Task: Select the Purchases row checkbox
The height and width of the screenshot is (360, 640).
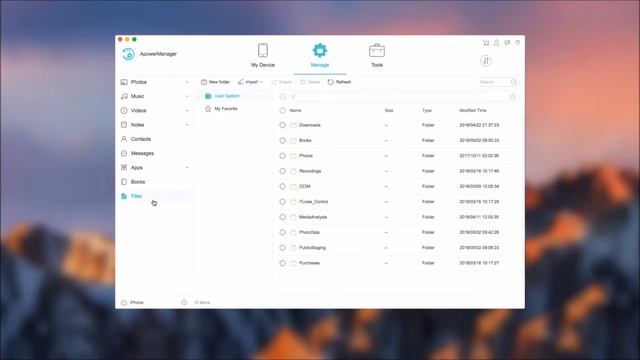Action: pyautogui.click(x=282, y=263)
